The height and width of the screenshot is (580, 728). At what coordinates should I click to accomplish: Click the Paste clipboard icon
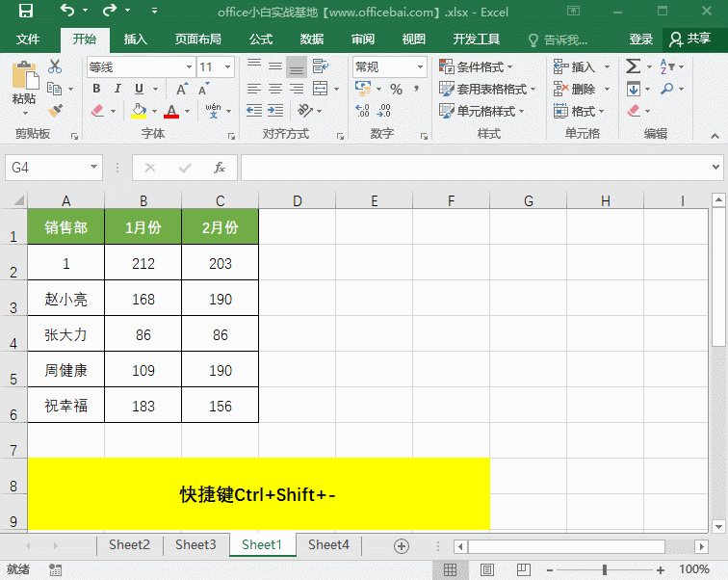click(25, 75)
